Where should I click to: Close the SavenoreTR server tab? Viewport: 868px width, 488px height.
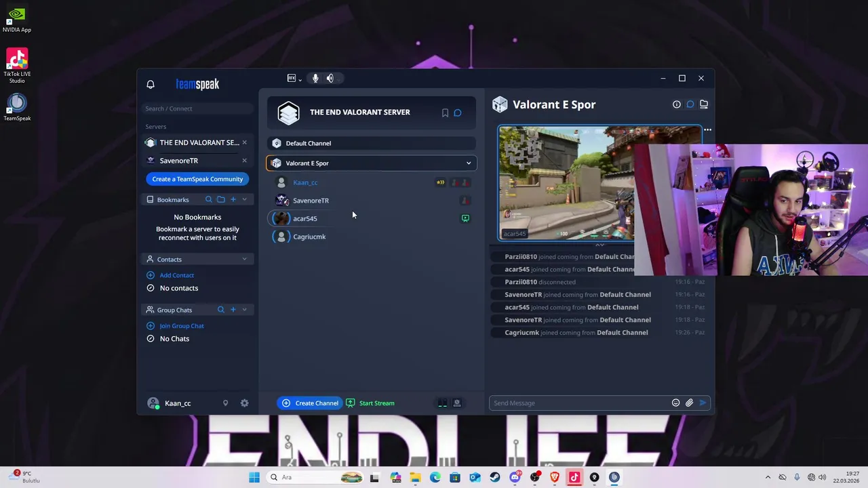pyautogui.click(x=244, y=161)
